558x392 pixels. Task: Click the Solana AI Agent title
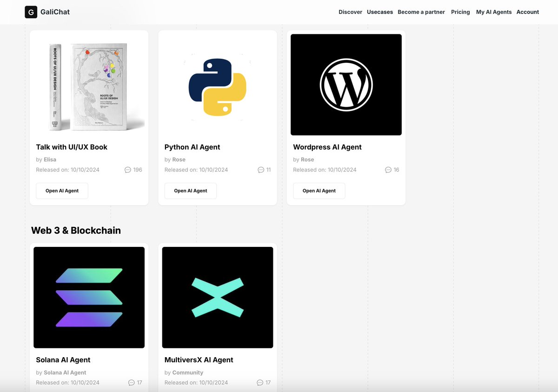[x=63, y=360]
